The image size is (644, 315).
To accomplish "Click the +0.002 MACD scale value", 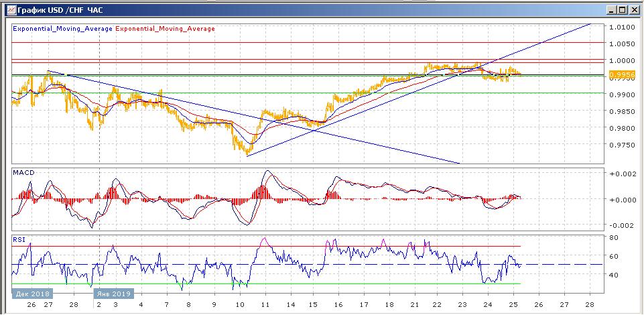I will click(x=623, y=174).
